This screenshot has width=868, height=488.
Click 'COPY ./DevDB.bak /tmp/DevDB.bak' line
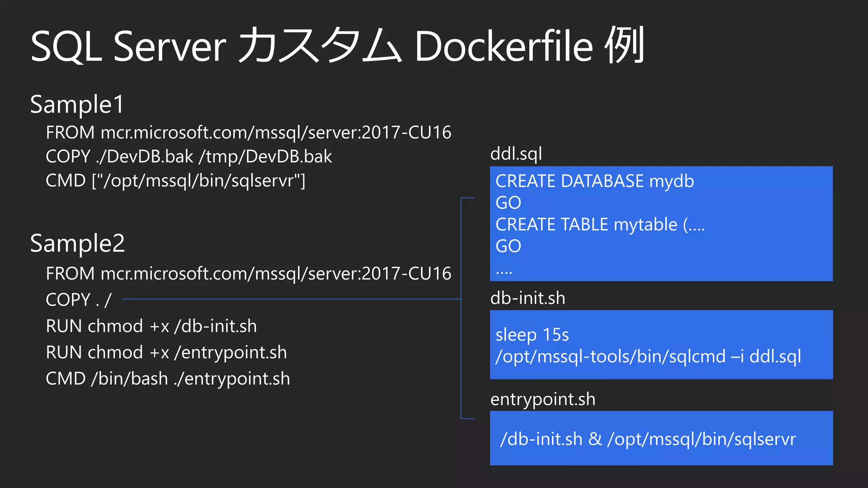point(189,157)
